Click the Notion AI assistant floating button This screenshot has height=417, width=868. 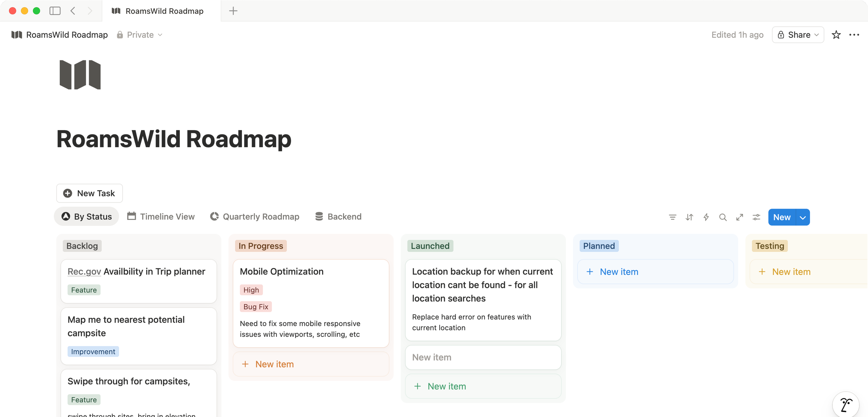(x=846, y=404)
